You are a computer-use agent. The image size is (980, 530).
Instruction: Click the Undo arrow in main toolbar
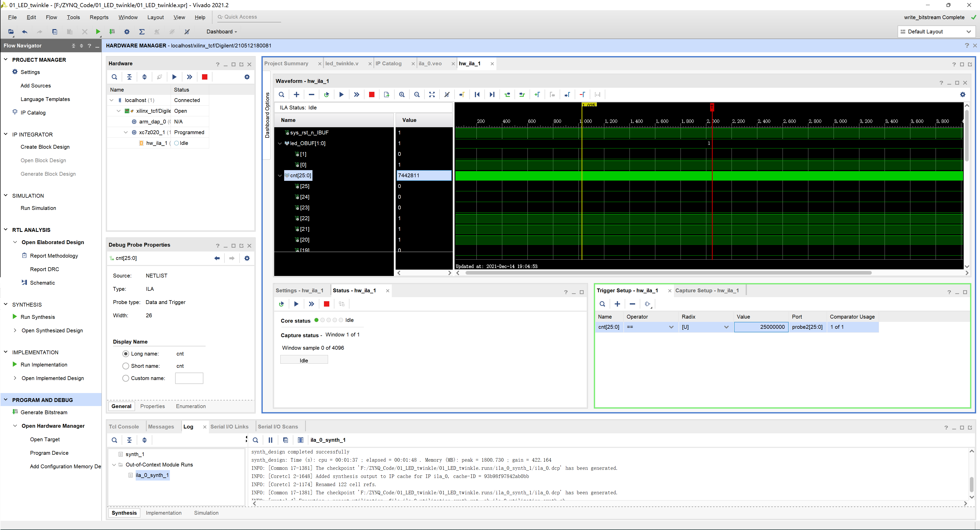click(x=25, y=32)
